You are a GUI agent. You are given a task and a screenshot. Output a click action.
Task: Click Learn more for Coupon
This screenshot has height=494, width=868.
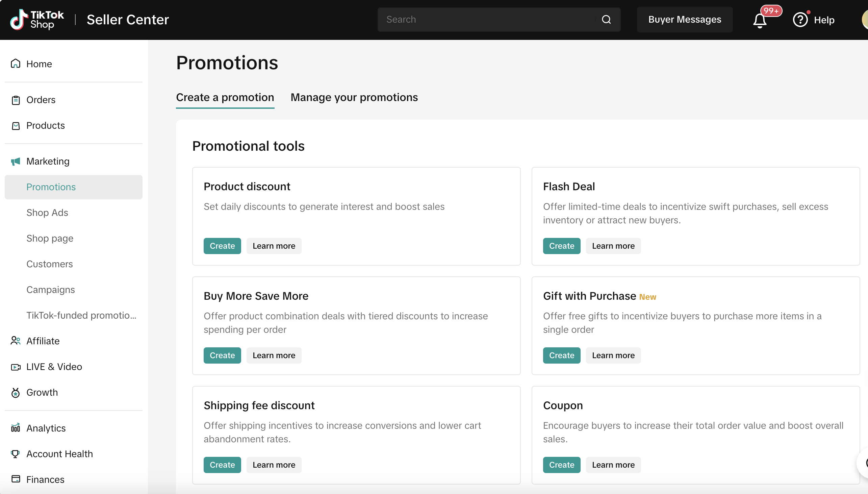(x=613, y=465)
